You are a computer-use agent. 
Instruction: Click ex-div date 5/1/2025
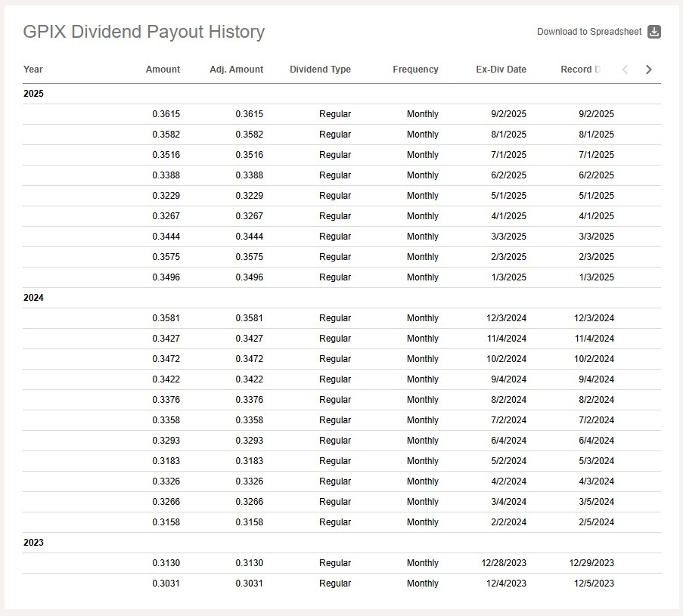[508, 196]
